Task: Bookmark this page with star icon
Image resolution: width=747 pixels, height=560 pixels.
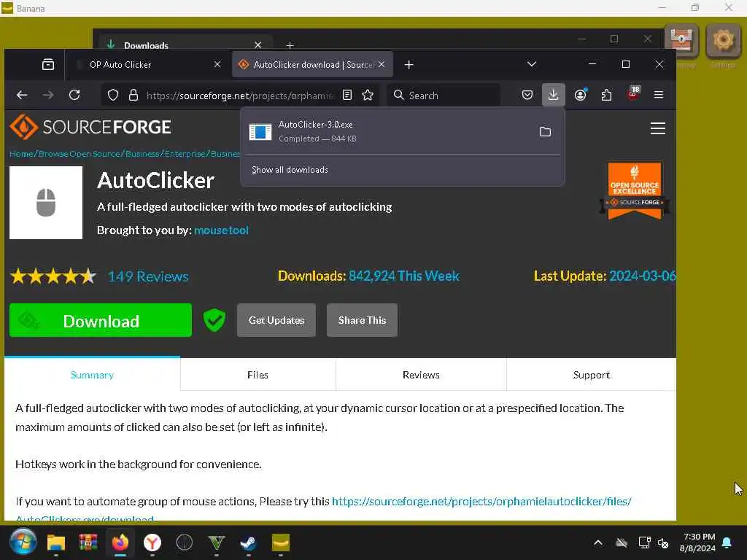Action: pos(368,96)
